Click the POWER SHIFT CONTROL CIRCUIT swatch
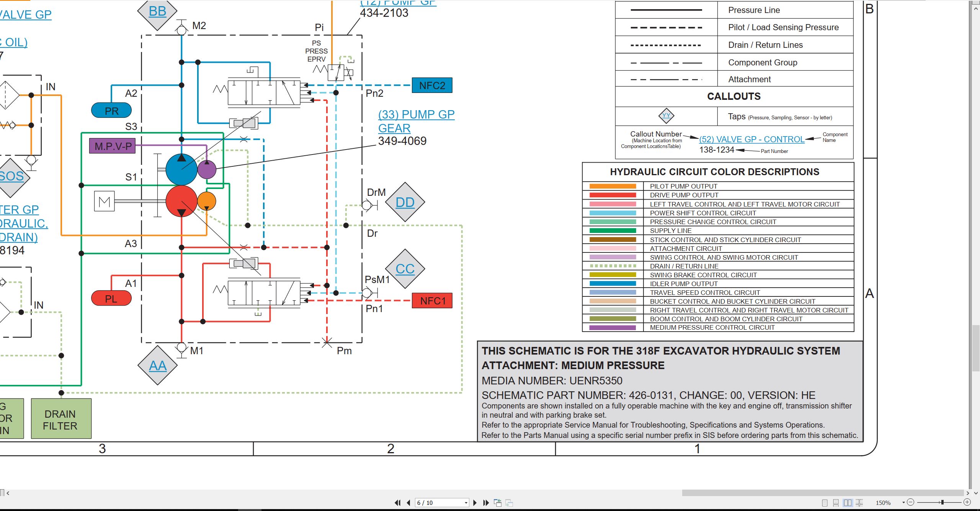 613,213
